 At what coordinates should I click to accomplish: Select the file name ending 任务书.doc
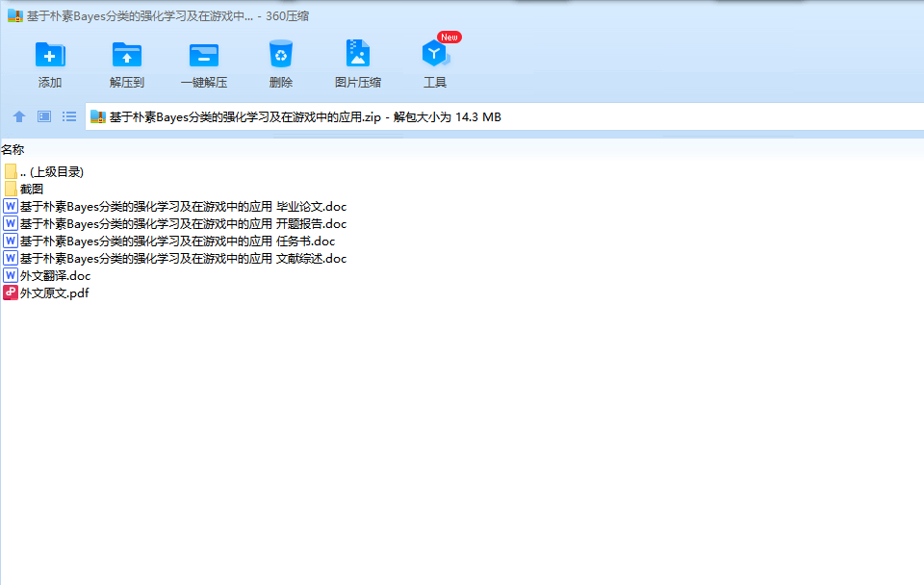tap(177, 241)
